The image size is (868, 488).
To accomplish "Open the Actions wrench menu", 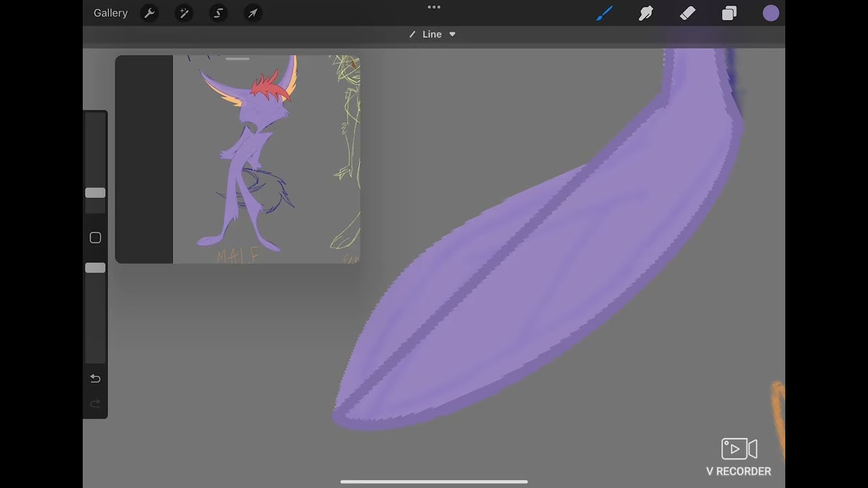I will pyautogui.click(x=149, y=13).
